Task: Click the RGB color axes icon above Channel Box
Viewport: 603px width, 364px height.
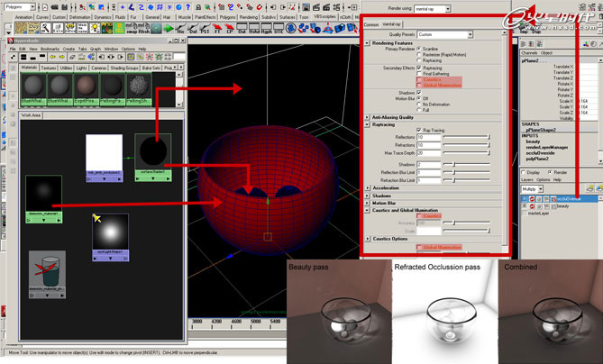Action: pyautogui.click(x=586, y=44)
